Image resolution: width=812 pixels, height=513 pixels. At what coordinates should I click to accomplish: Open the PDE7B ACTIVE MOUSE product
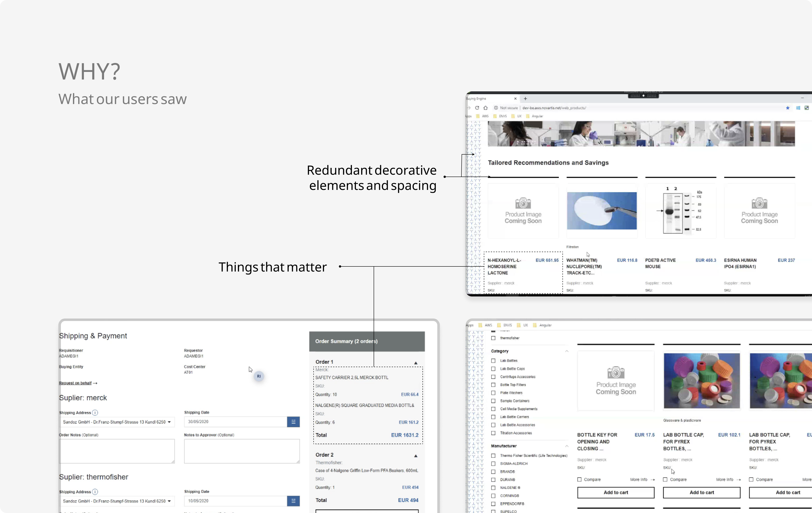tap(660, 263)
